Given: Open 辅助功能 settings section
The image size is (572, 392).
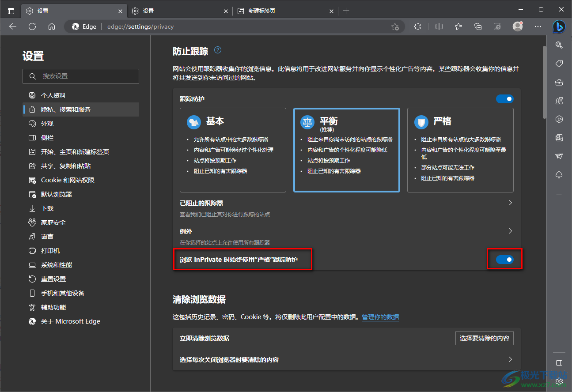Looking at the screenshot, I should pyautogui.click(x=81, y=307).
